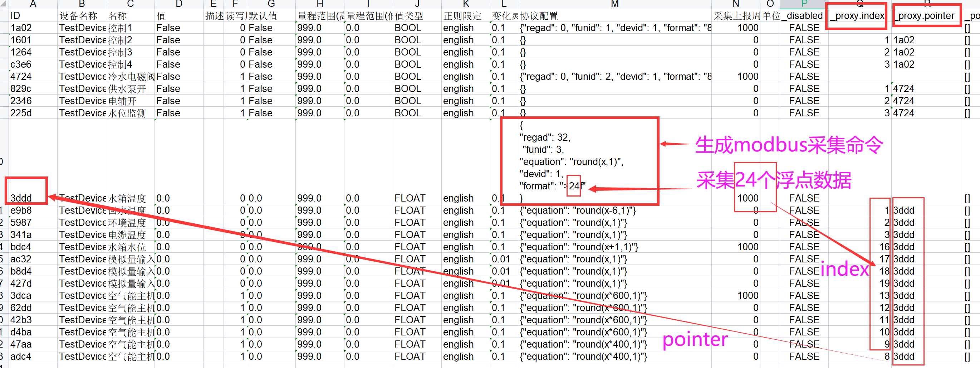This screenshot has width=980, height=368.
Task: Click the 生成modbus采集命令 annotation text
Action: click(x=788, y=145)
